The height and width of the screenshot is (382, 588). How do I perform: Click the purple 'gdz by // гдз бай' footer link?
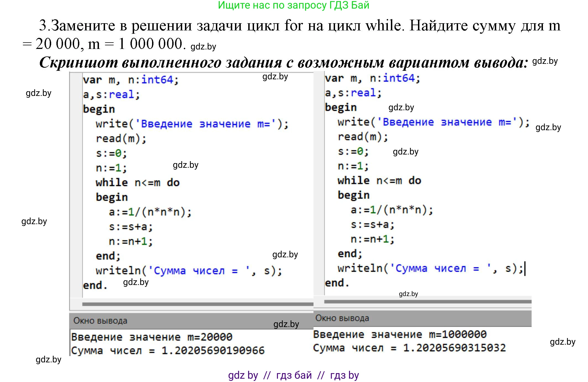294,375
